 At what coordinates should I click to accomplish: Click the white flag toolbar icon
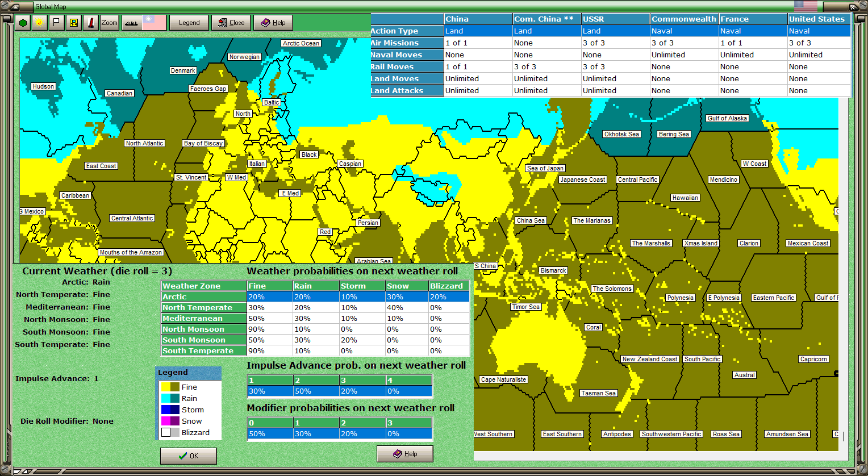click(x=56, y=23)
